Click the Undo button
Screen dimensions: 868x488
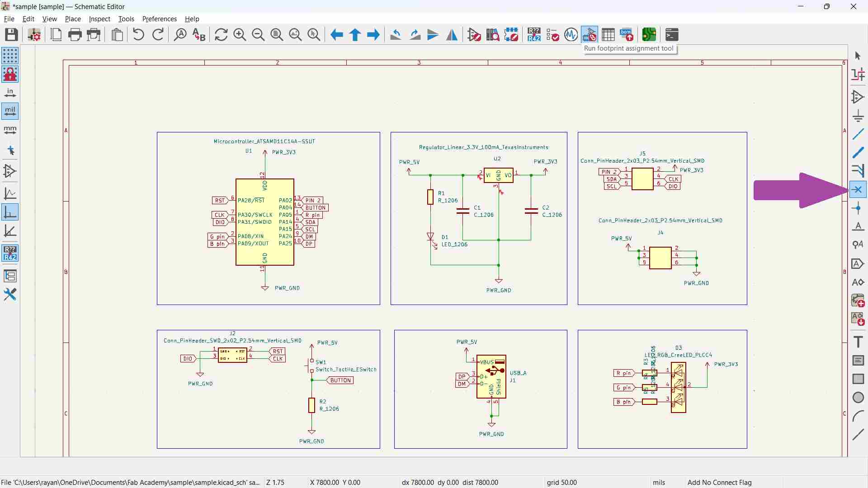click(x=139, y=35)
